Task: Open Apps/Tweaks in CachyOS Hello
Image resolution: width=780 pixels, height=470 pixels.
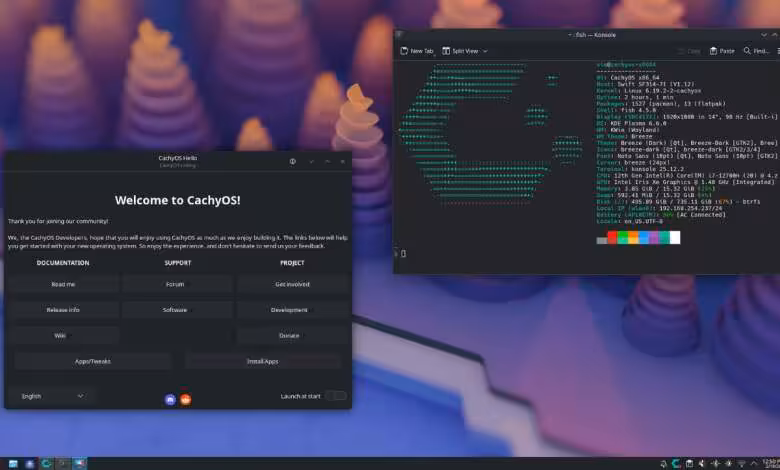Action: (93, 361)
